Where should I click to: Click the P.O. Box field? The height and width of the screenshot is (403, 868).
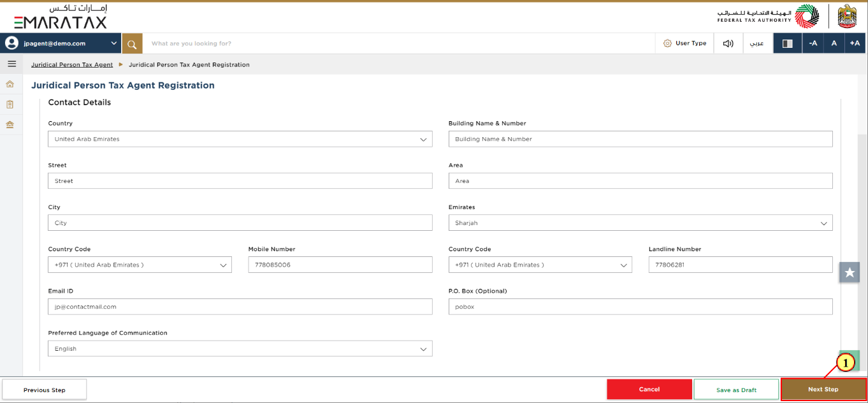pyautogui.click(x=640, y=307)
